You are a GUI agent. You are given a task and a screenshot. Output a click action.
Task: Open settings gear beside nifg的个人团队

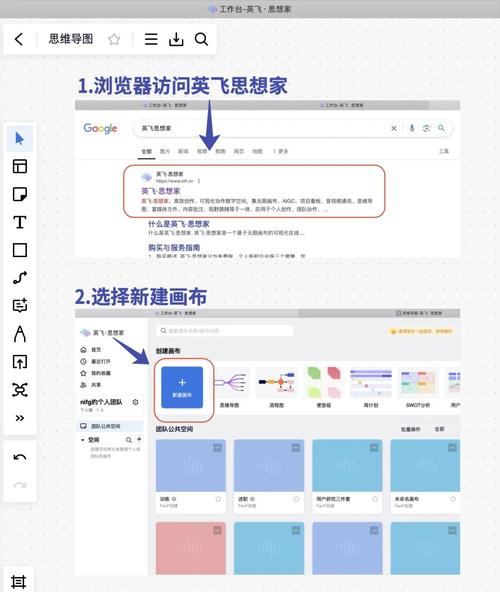tap(135, 402)
